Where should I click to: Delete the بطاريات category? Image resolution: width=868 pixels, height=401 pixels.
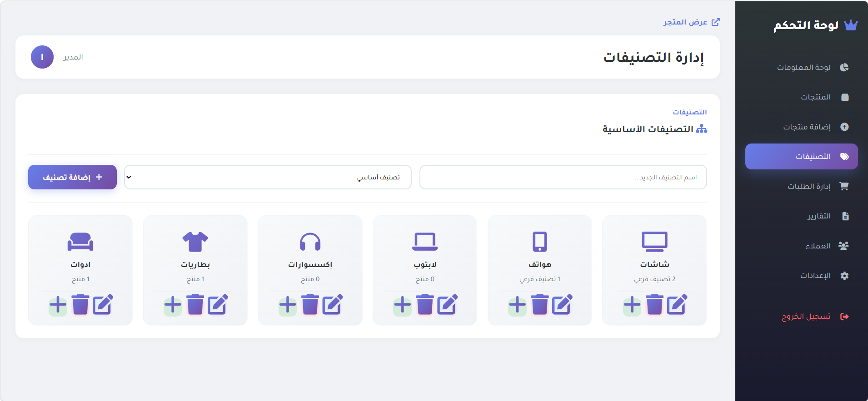[195, 305]
